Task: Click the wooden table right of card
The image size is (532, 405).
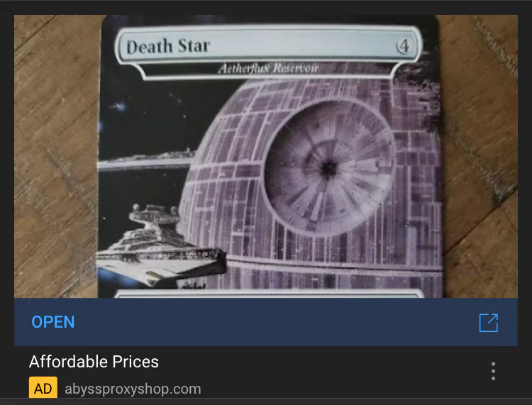Action: click(x=480, y=156)
